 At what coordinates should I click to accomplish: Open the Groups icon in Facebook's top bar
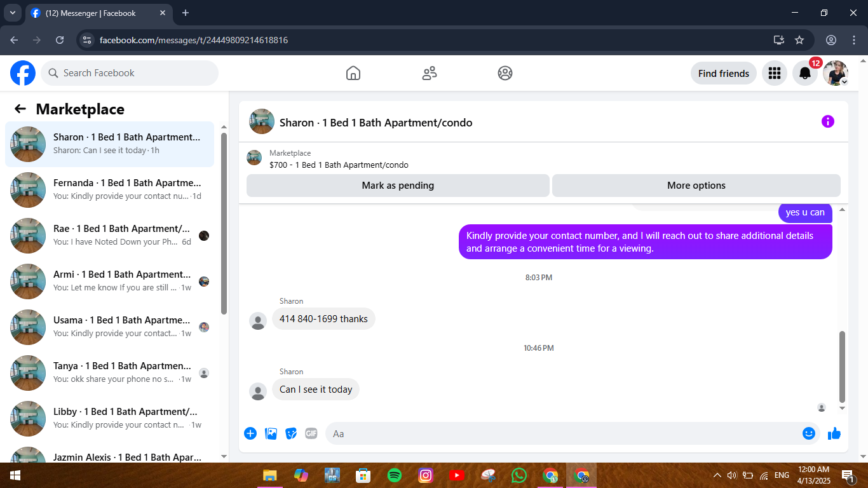click(505, 73)
